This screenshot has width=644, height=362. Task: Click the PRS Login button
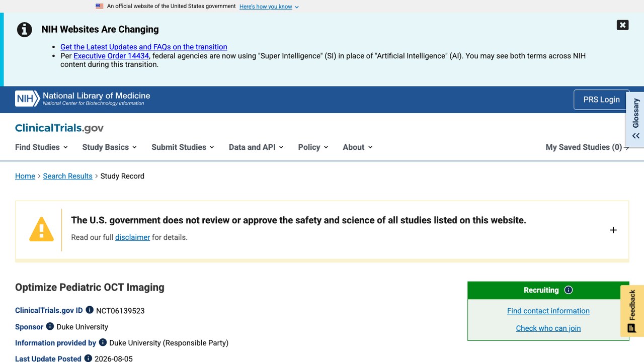[601, 100]
